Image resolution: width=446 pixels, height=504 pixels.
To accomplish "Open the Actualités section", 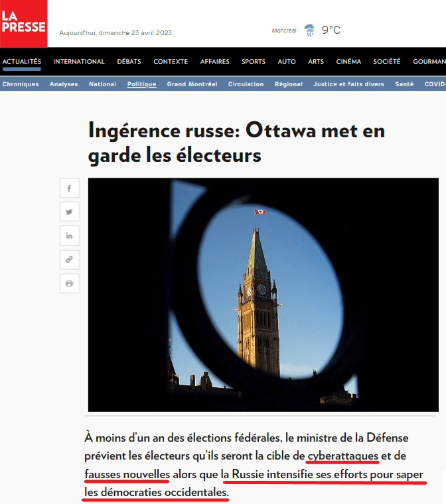I will (21, 62).
